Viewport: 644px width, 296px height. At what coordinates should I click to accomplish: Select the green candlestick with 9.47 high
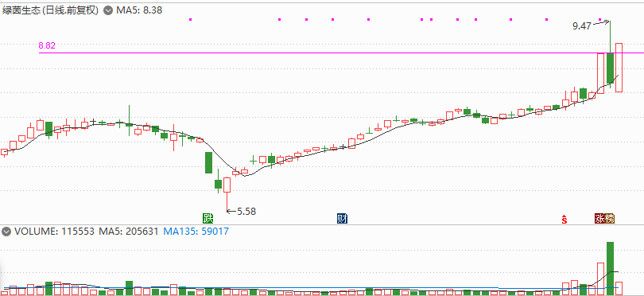point(611,54)
